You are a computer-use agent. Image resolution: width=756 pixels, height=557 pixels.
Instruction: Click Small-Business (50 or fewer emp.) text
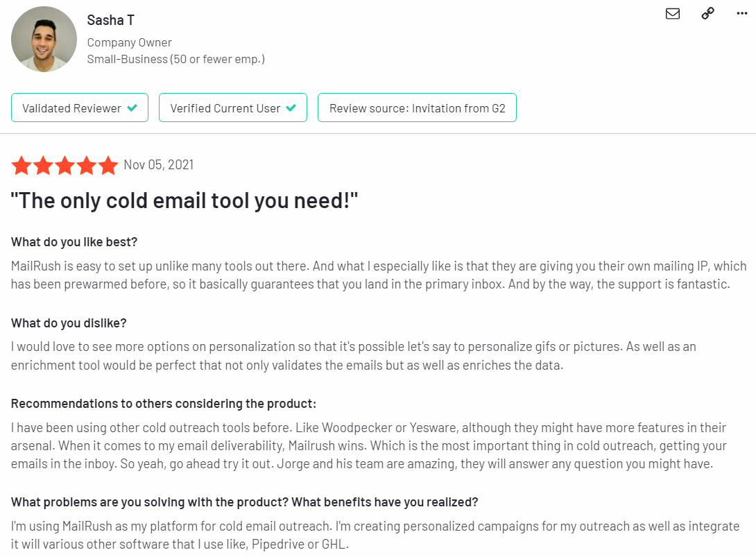coord(176,60)
